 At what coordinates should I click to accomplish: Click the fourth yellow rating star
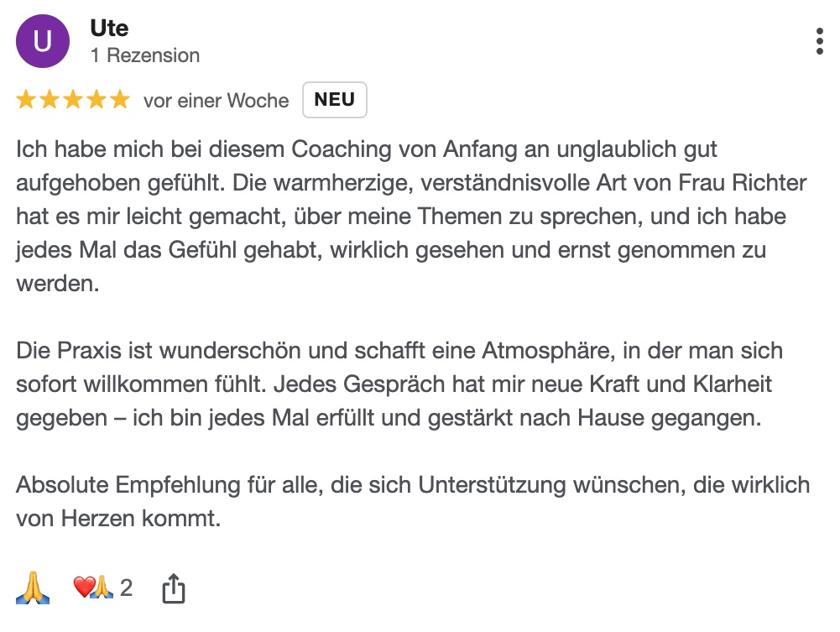click(x=97, y=101)
